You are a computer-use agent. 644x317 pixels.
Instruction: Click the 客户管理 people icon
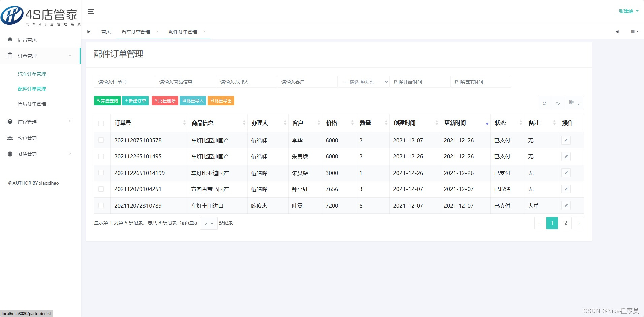coord(10,138)
